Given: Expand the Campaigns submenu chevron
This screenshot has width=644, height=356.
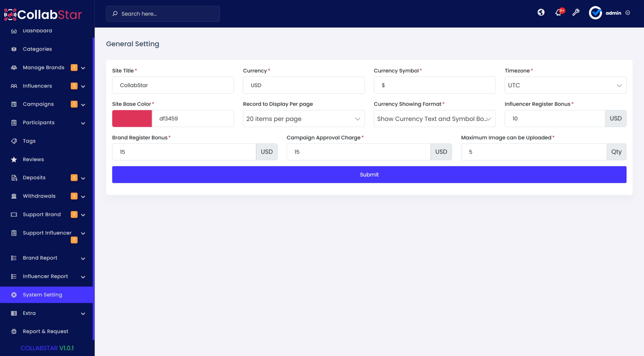Looking at the screenshot, I should [83, 105].
